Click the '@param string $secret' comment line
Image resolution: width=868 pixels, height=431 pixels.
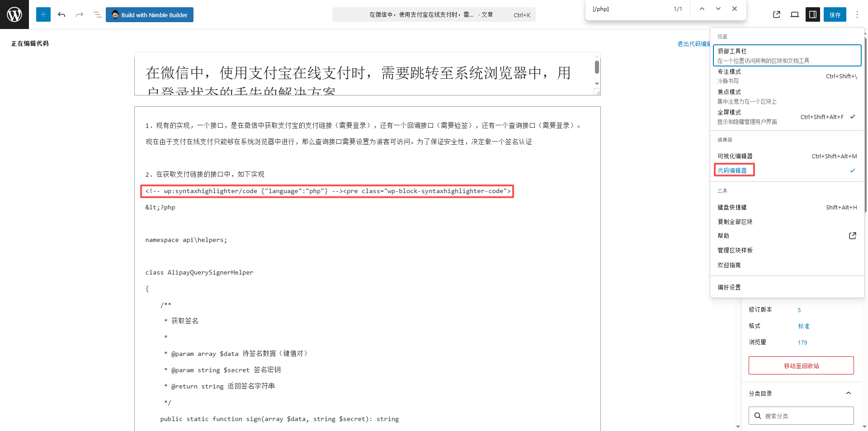(222, 370)
